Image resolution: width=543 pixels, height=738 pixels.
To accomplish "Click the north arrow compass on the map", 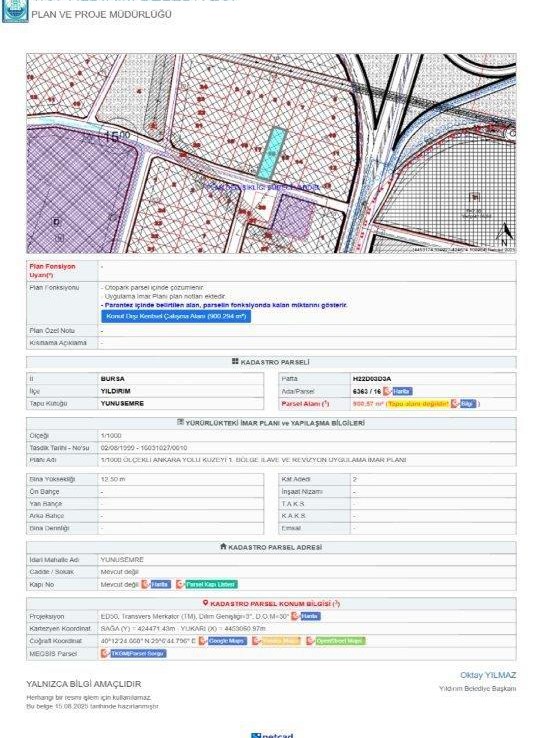I will click(504, 233).
